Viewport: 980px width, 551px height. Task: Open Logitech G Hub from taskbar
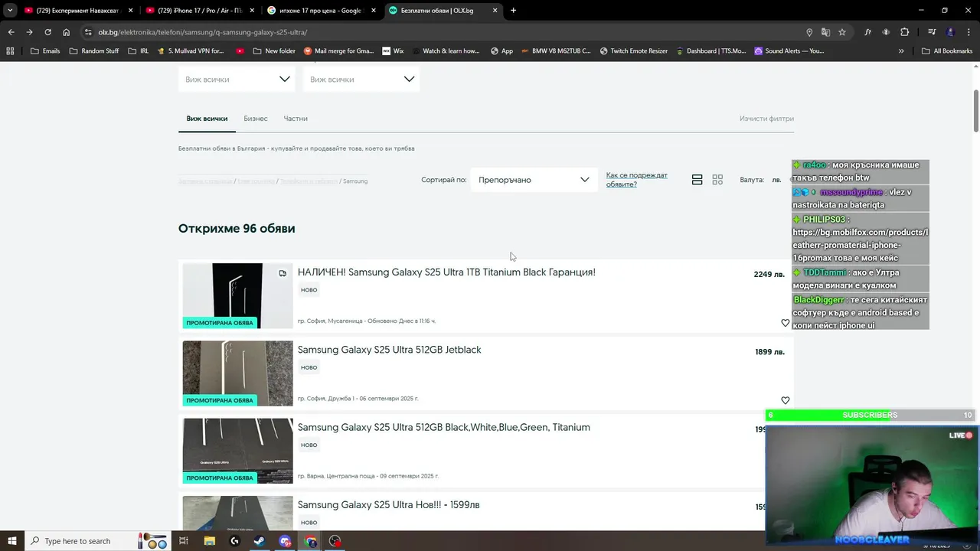point(234,541)
